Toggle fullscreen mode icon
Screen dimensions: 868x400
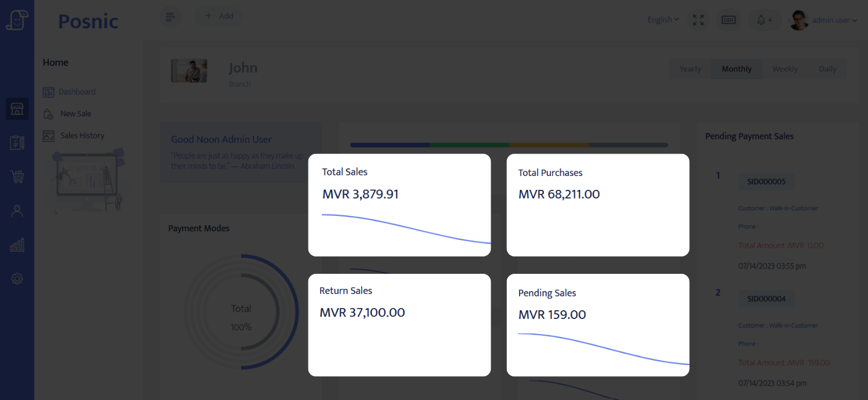pos(698,20)
